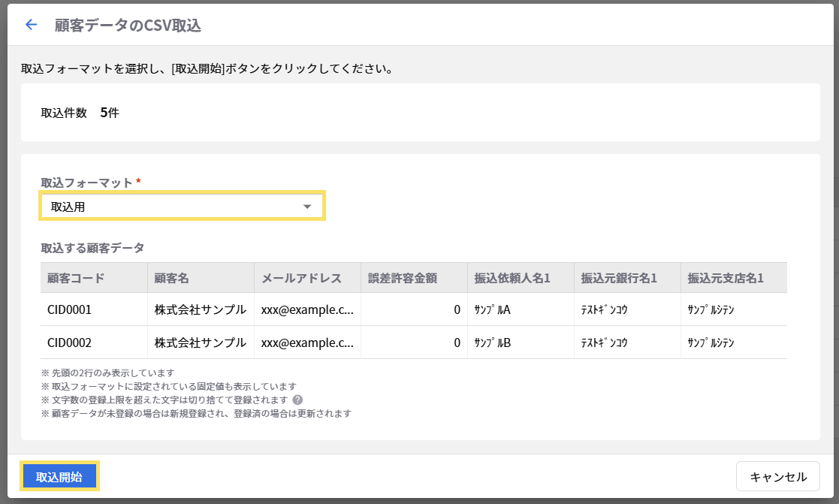Click the 振込元銀行名1 column header
Viewport: 839px width, 504px height.
click(x=619, y=278)
